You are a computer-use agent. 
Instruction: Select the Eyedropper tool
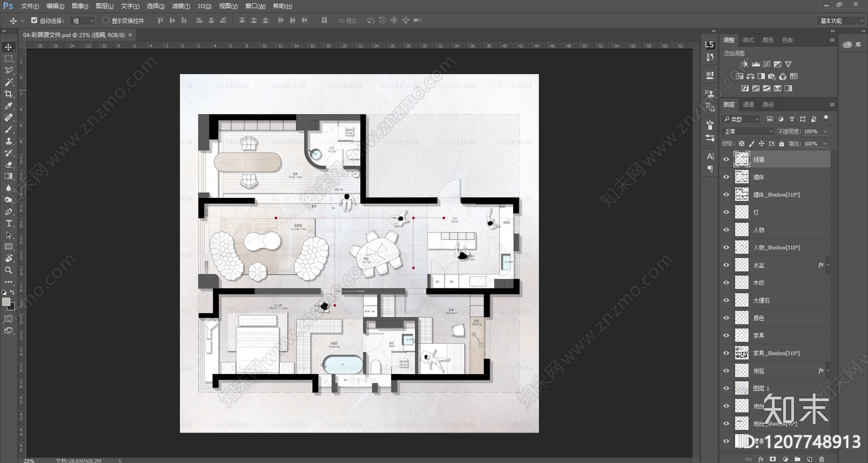click(9, 106)
